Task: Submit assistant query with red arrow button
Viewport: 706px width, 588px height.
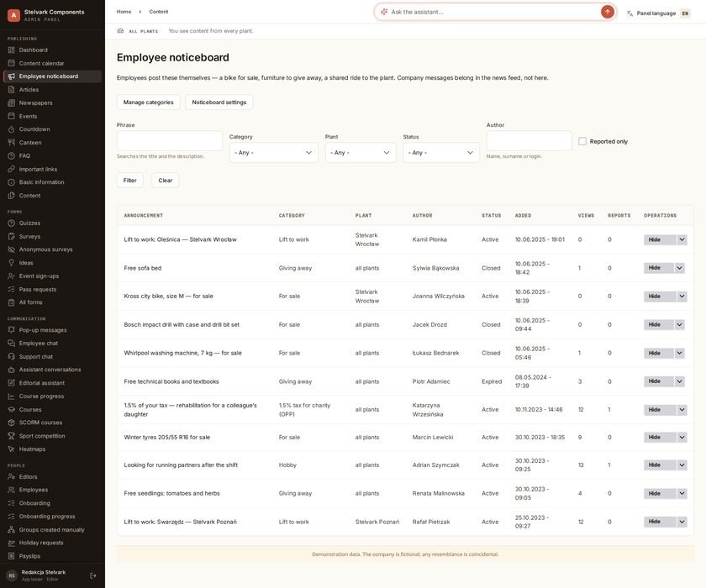Action: [x=608, y=12]
